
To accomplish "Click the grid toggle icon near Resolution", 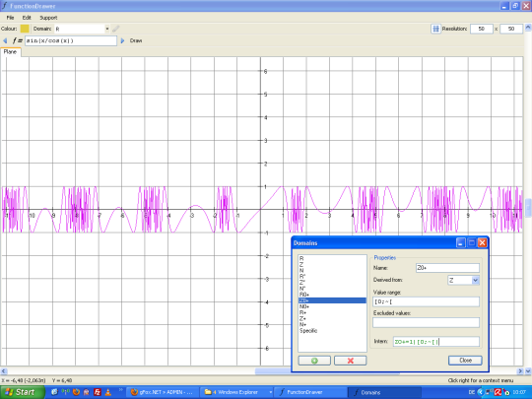I will (435, 29).
